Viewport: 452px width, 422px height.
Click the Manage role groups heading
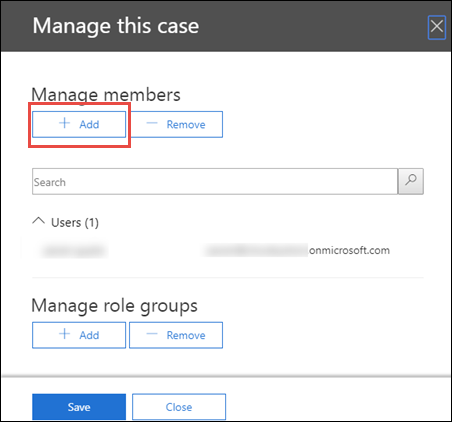115,306
